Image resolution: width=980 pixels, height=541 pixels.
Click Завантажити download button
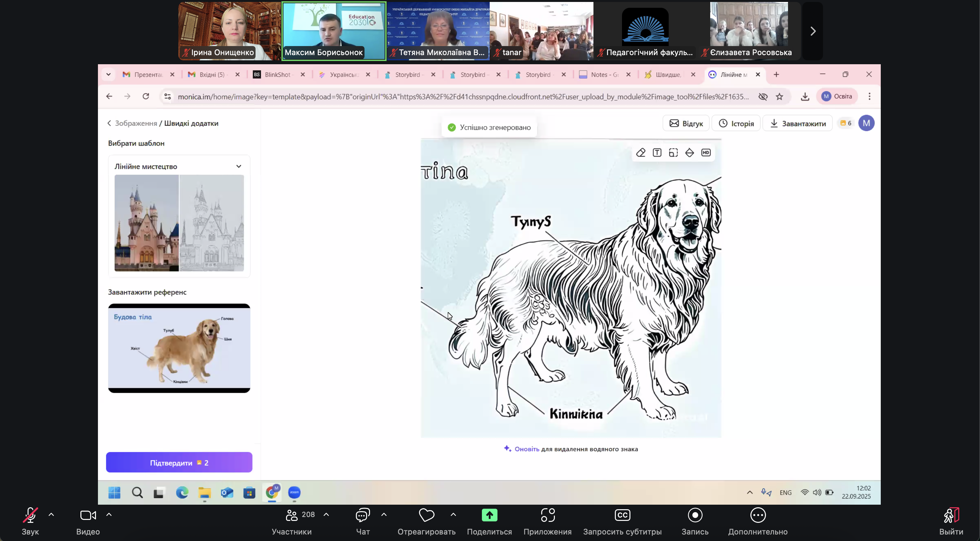coord(798,123)
